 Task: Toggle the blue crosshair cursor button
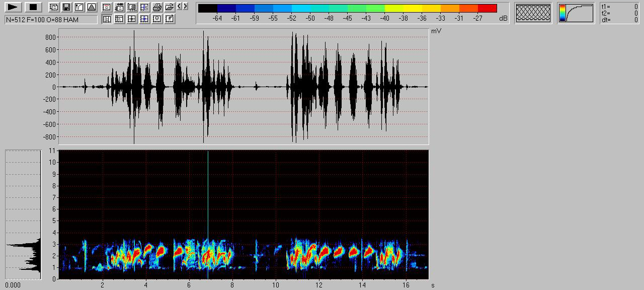pos(144,19)
